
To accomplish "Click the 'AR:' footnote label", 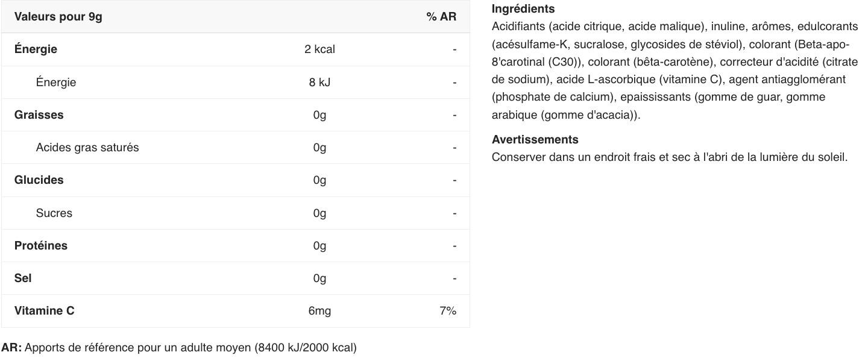I will (x=11, y=348).
